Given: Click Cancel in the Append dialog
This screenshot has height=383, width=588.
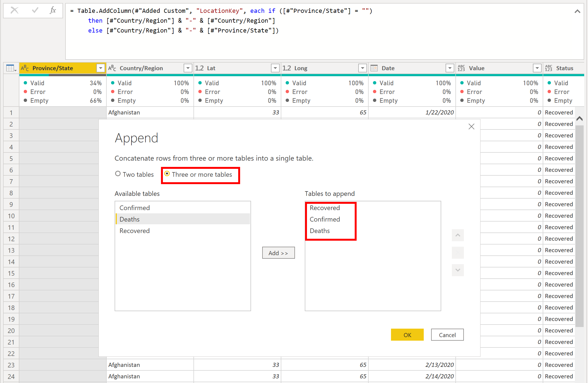Looking at the screenshot, I should coord(447,335).
